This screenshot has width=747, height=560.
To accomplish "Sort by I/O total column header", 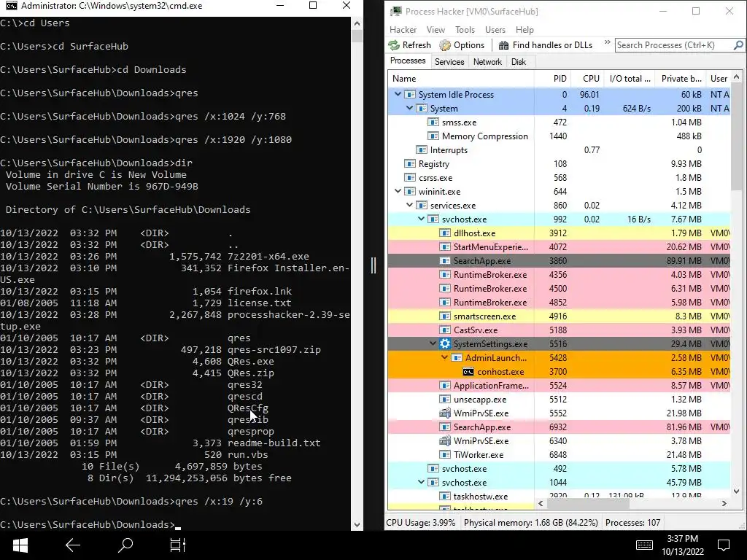I will [630, 79].
